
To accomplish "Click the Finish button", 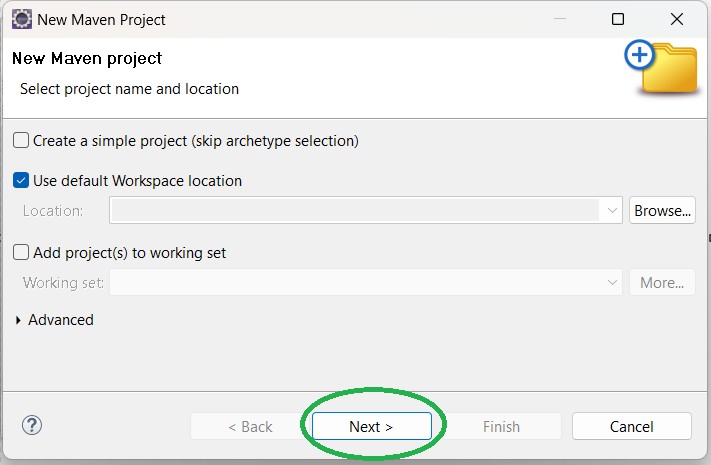I will click(x=501, y=426).
